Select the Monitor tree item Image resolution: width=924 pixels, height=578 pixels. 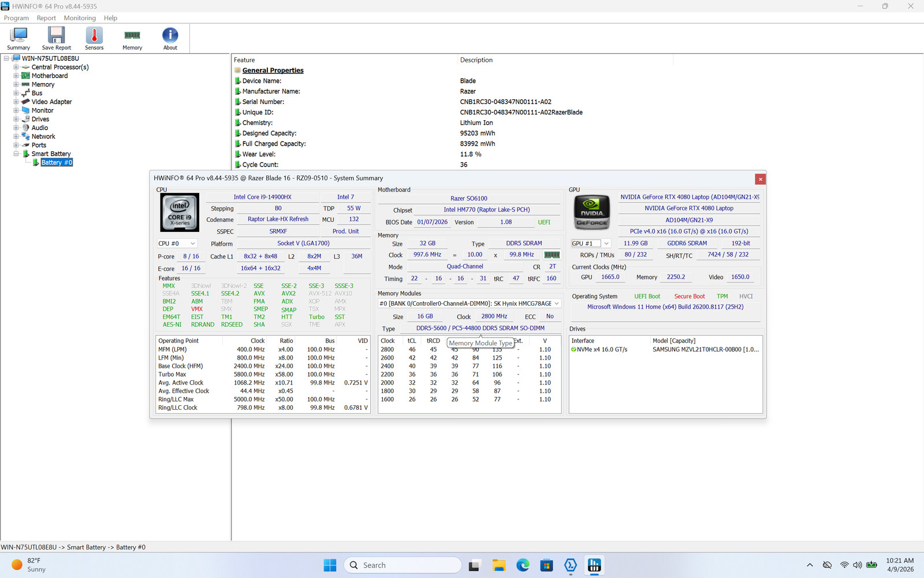pyautogui.click(x=42, y=110)
